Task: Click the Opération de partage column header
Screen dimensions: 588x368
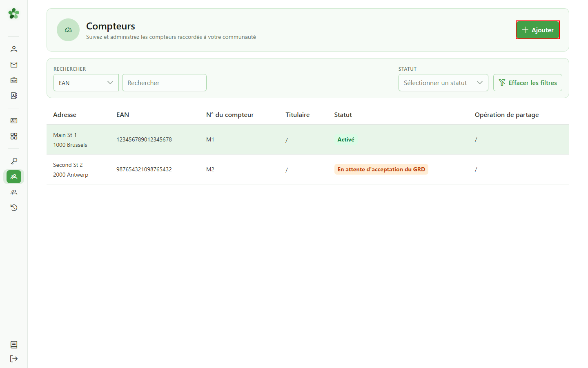Action: [507, 115]
